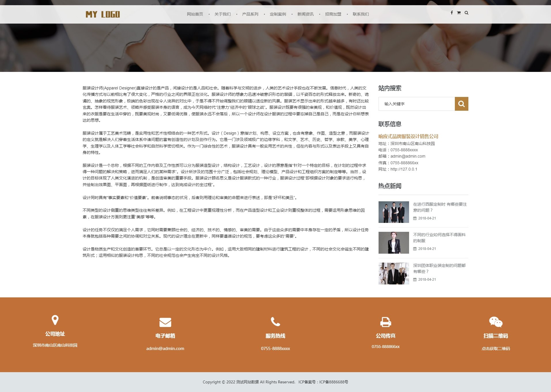Open the 招商加盟 page
The image size is (551, 392).
click(333, 14)
